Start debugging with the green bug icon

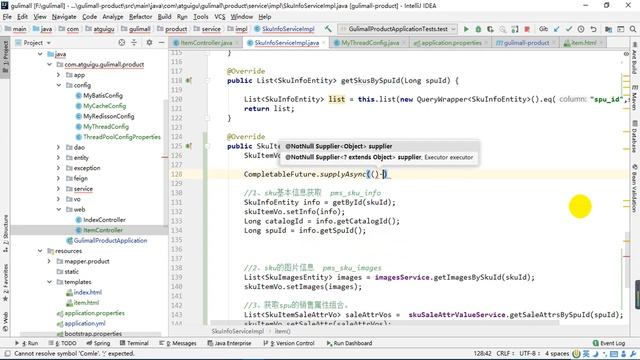(478, 29)
